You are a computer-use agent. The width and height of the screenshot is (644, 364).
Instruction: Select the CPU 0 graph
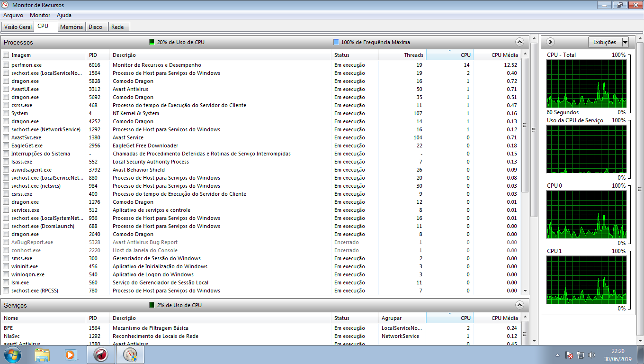click(x=586, y=214)
